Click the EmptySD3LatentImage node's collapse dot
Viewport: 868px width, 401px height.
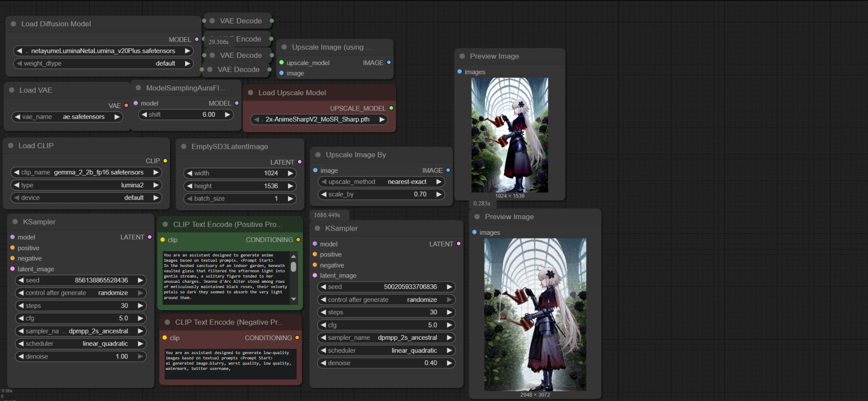(184, 146)
